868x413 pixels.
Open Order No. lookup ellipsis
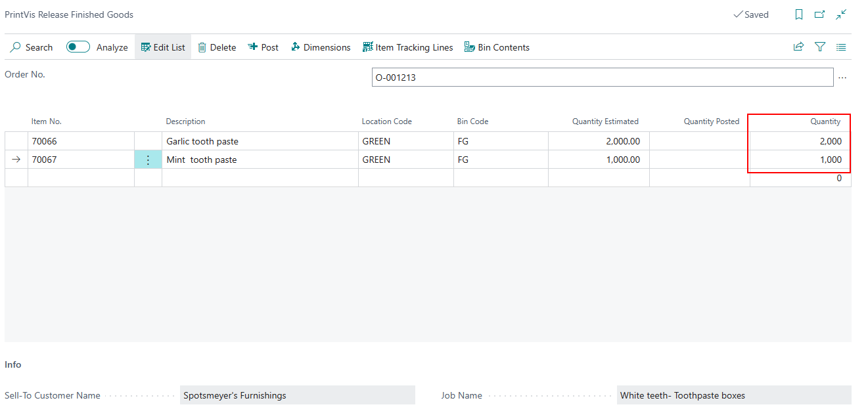point(842,77)
